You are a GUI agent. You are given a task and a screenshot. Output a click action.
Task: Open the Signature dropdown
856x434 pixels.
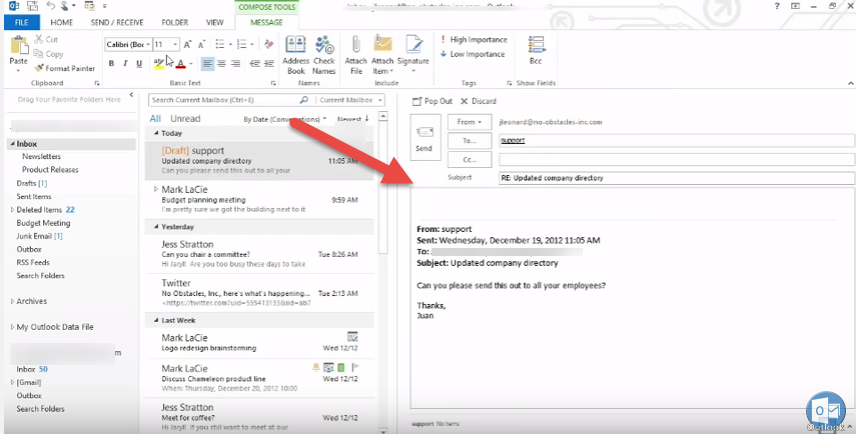tap(413, 55)
